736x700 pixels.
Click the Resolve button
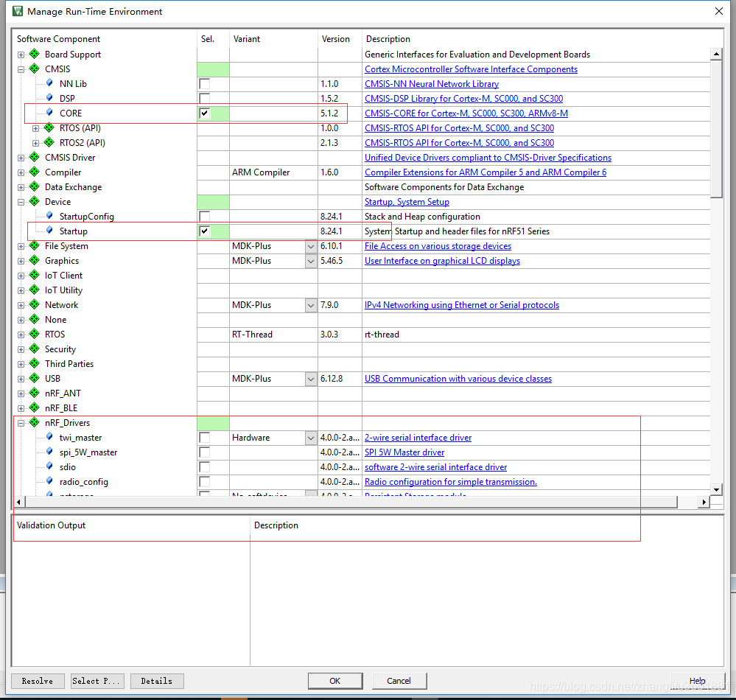click(37, 680)
